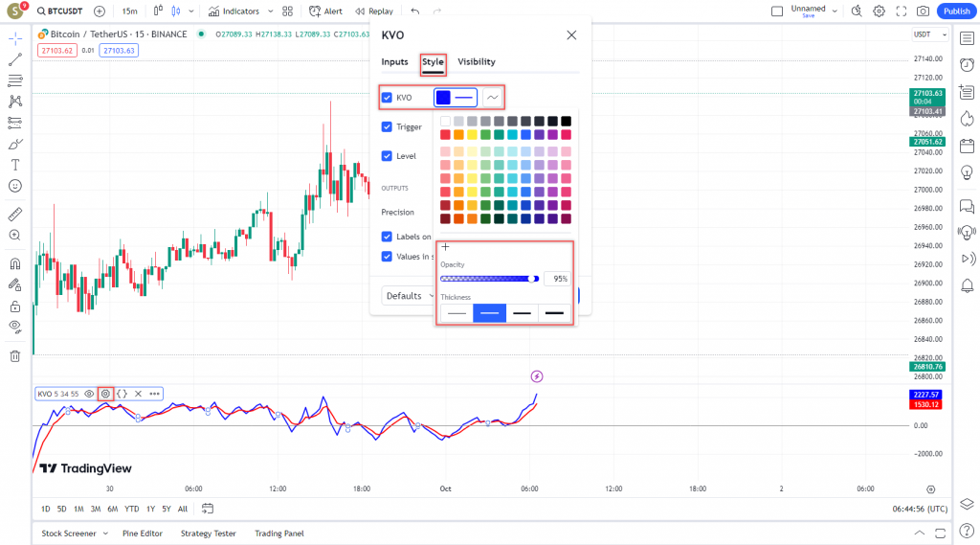The image size is (980, 545).
Task: Open the patterns drawing tool
Action: (15, 102)
